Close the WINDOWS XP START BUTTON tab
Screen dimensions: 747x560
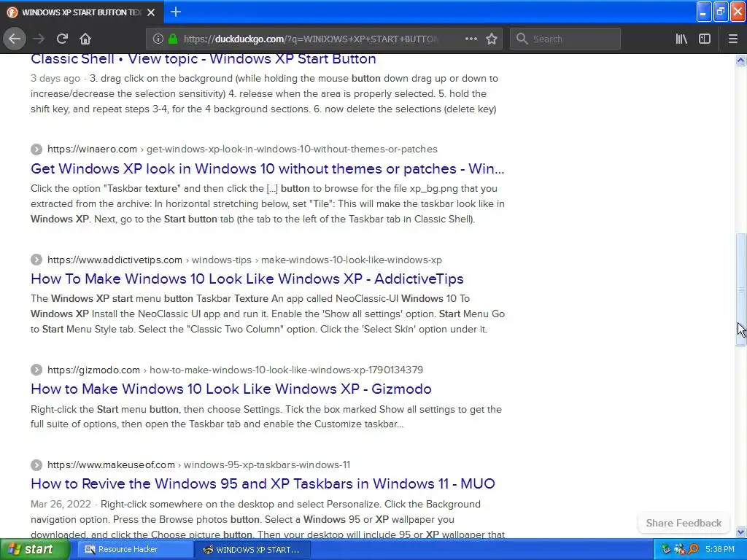click(x=151, y=12)
